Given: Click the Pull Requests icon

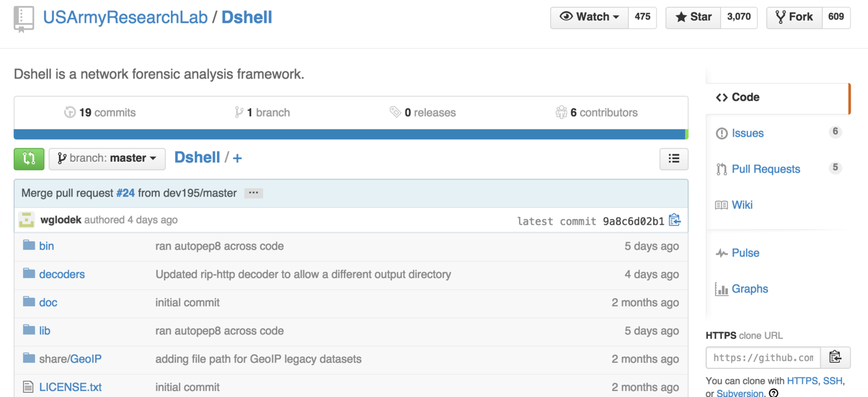Looking at the screenshot, I should (722, 169).
